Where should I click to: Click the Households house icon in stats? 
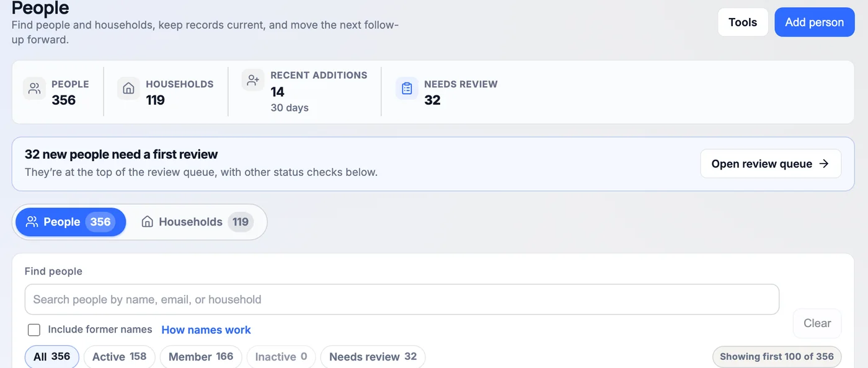[x=128, y=88]
